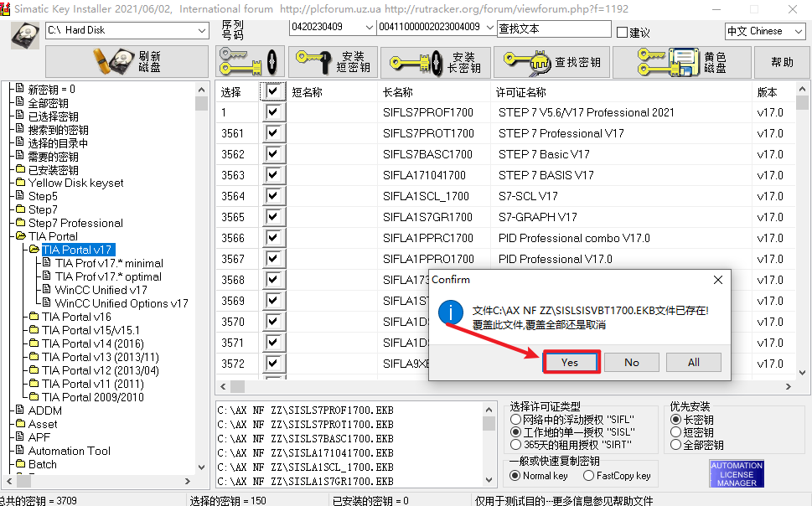
Task: Close the Confirm dialog with X
Action: 718,280
